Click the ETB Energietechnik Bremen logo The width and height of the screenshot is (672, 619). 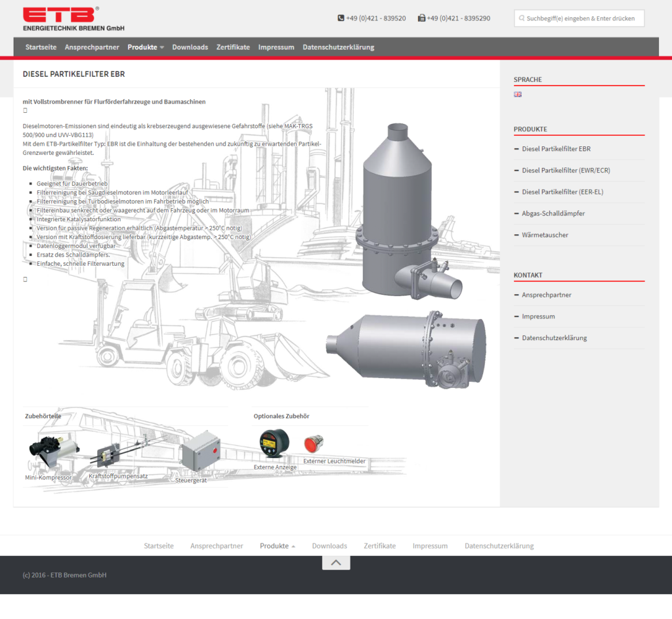(73, 19)
